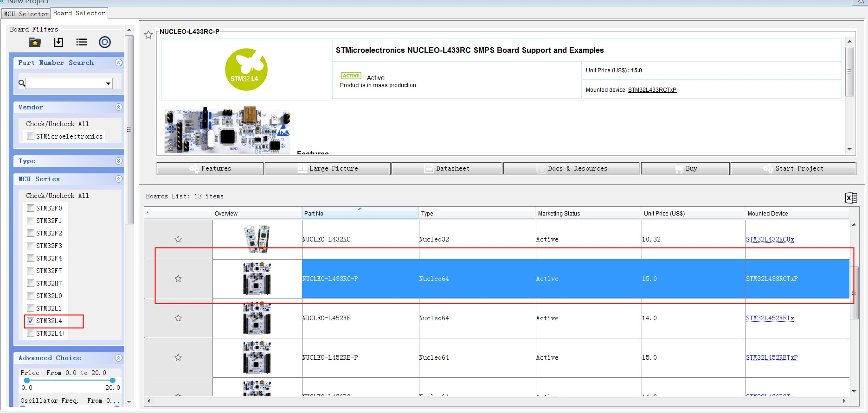Collapse the MCU Series filter section
The height and width of the screenshot is (413, 868).
(x=119, y=179)
